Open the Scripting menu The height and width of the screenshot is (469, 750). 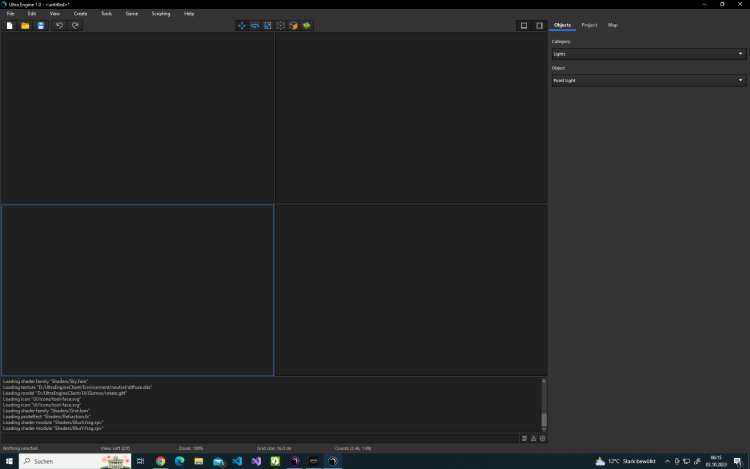160,13
